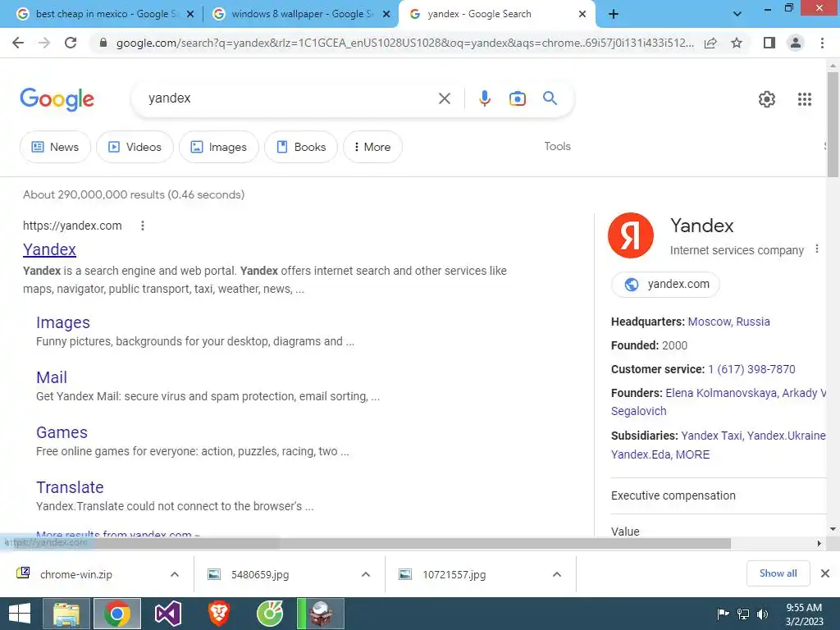This screenshot has height=630, width=840.
Task: Click yandex.com website button in panel
Action: [665, 285]
